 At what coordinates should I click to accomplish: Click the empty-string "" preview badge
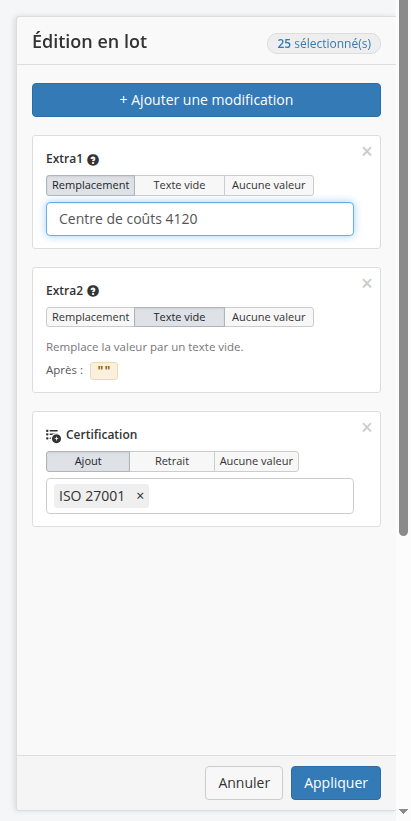pyautogui.click(x=104, y=371)
